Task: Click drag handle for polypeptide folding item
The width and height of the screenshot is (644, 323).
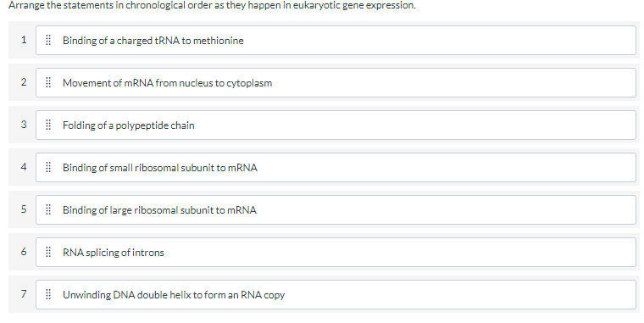Action: coord(48,125)
